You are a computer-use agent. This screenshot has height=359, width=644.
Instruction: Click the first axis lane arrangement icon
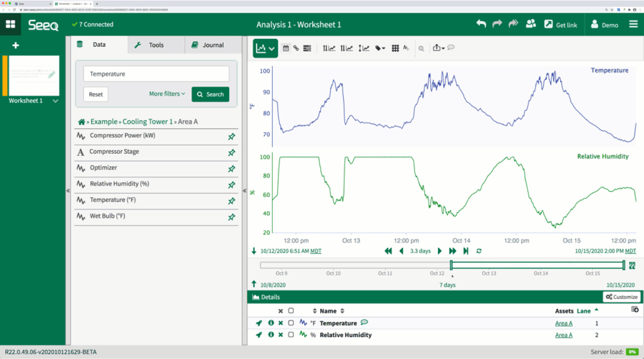(329, 48)
